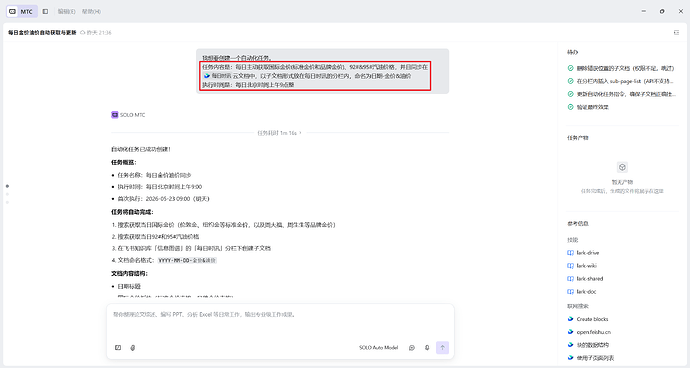Image resolution: width=690 pixels, height=368 pixels.
Task: Click the MTC mode button in title bar
Action: (22, 11)
